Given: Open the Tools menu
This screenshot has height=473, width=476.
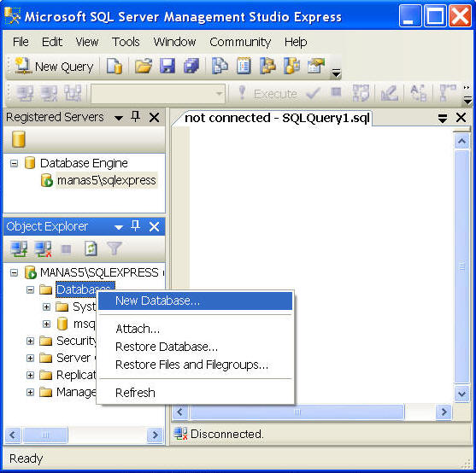Looking at the screenshot, I should pyautogui.click(x=126, y=42).
